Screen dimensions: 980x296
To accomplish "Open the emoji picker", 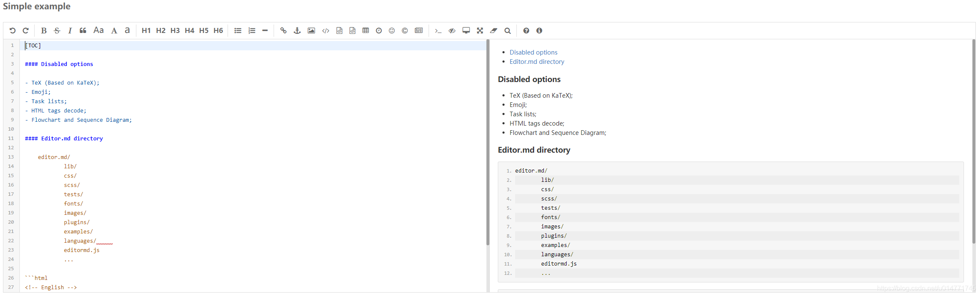I will pyautogui.click(x=392, y=30).
